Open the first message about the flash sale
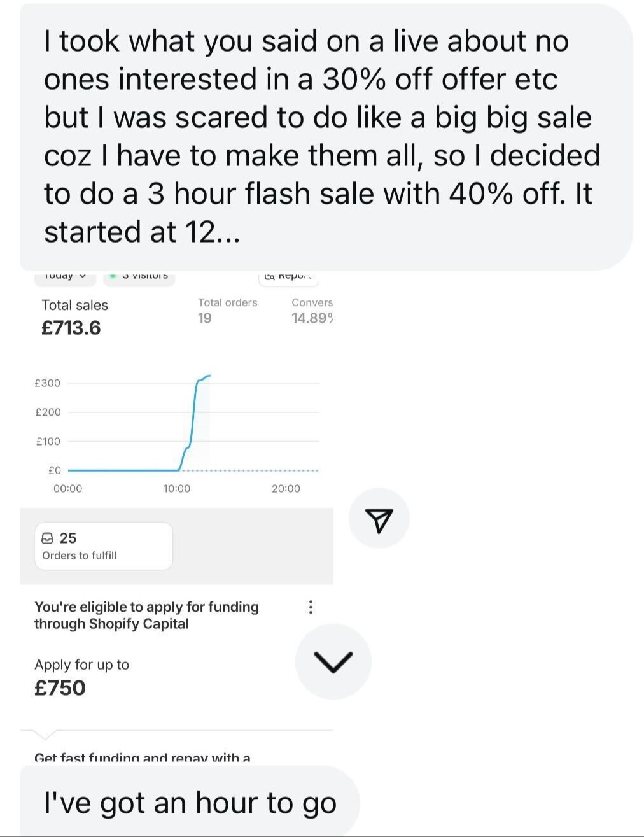 pos(321,136)
